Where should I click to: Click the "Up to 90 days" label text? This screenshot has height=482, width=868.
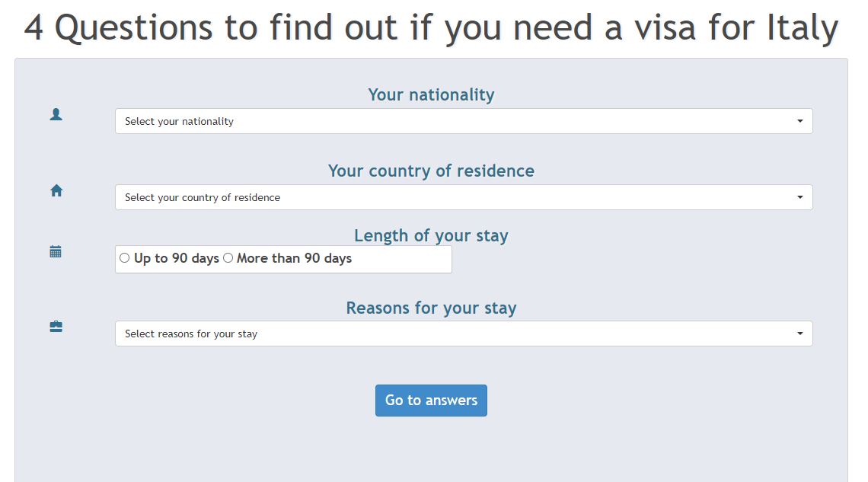coord(177,258)
